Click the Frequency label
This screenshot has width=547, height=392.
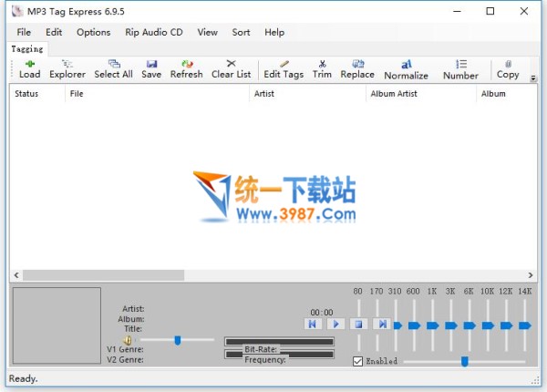(x=265, y=359)
